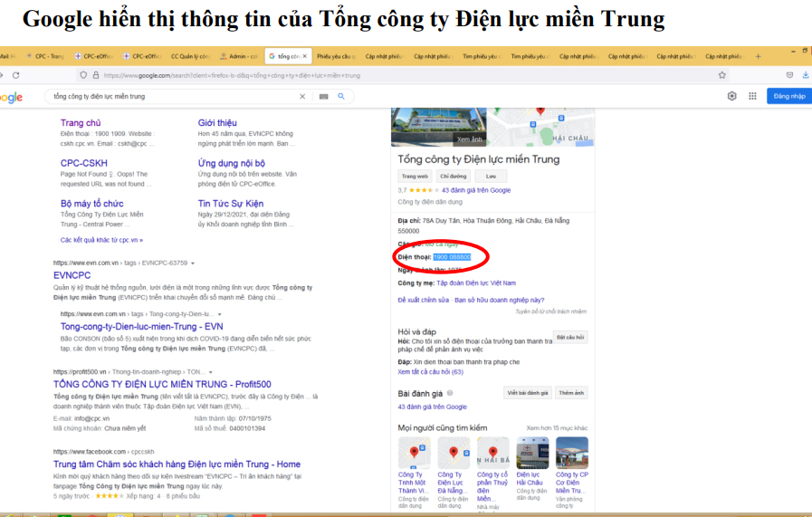Switch to the 'CC Quản lý công' tab
This screenshot has width=812, height=517.
191,56
